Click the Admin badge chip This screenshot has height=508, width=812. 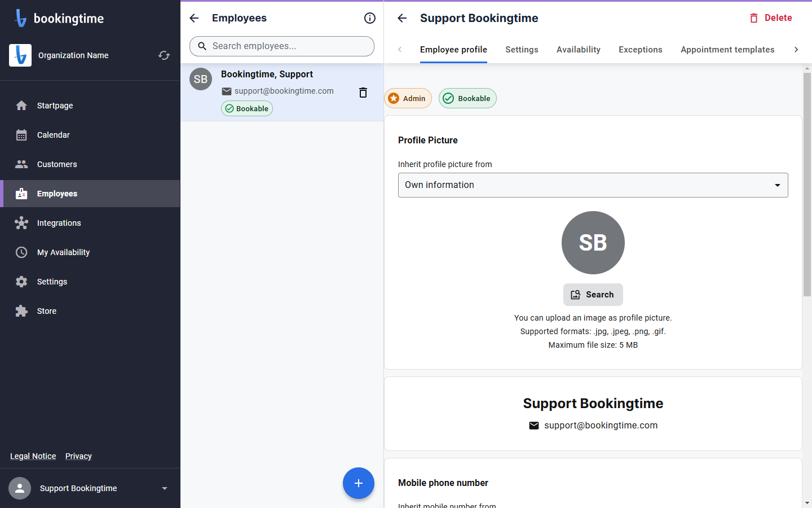408,98
